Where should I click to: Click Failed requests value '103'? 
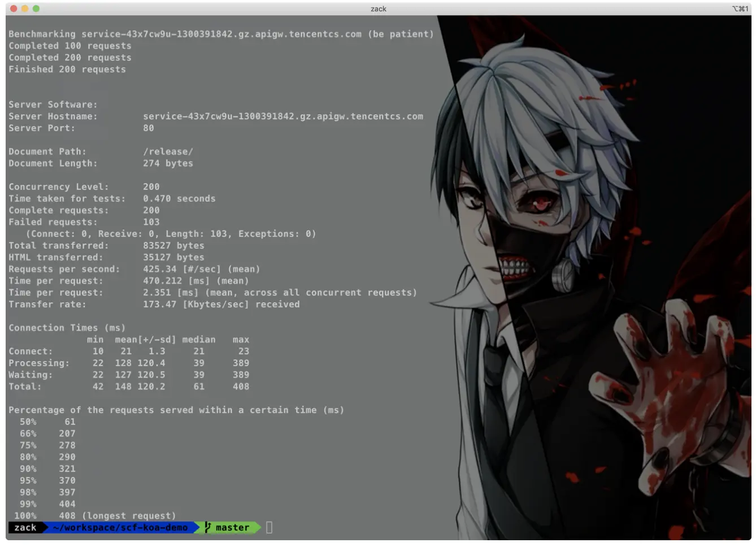(x=151, y=222)
